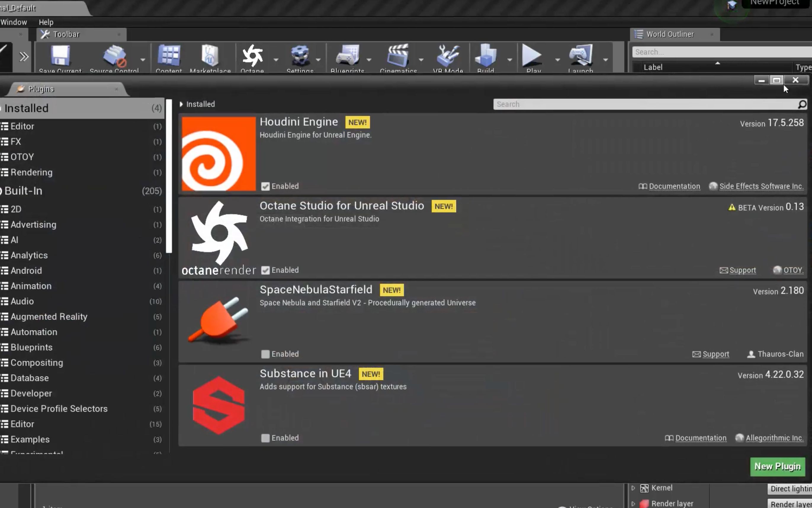Select the Device Profile Selectors category
This screenshot has height=508, width=812.
tap(82, 409)
